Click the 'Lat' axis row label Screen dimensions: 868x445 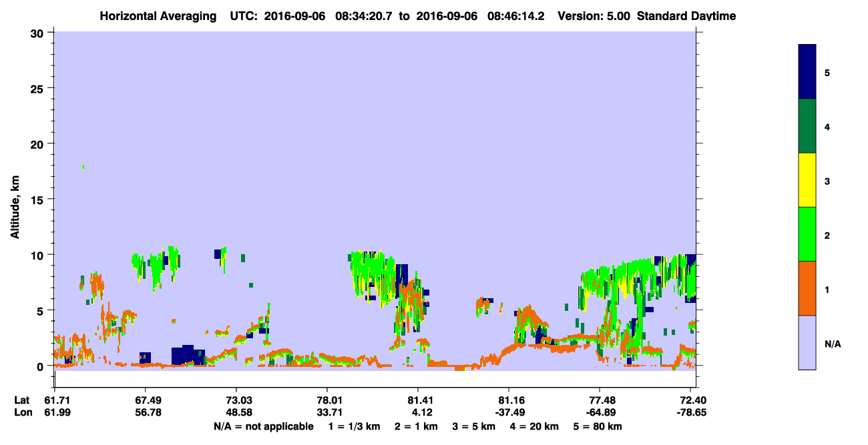(23, 400)
